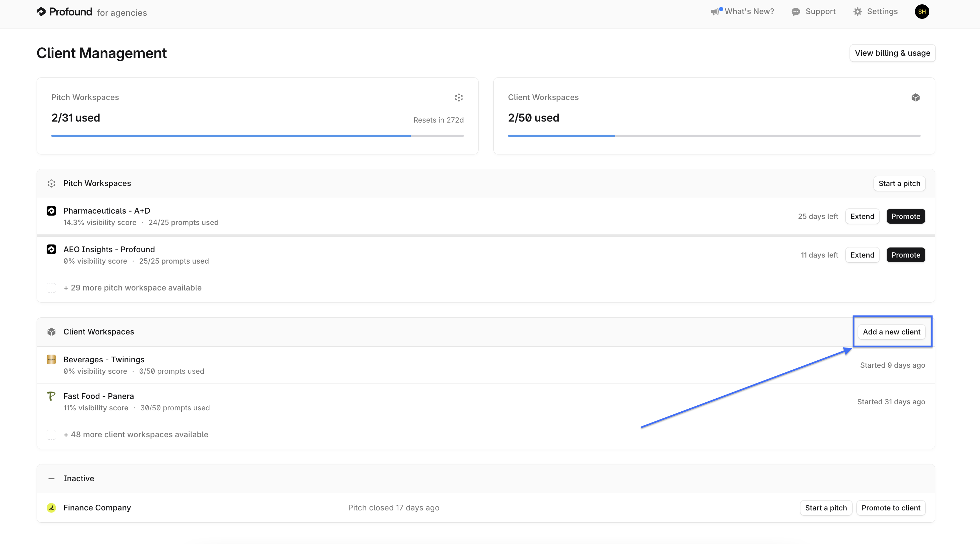The height and width of the screenshot is (544, 980).
Task: Extend the Pharmaceuticals - A+D pitch
Action: 863,216
